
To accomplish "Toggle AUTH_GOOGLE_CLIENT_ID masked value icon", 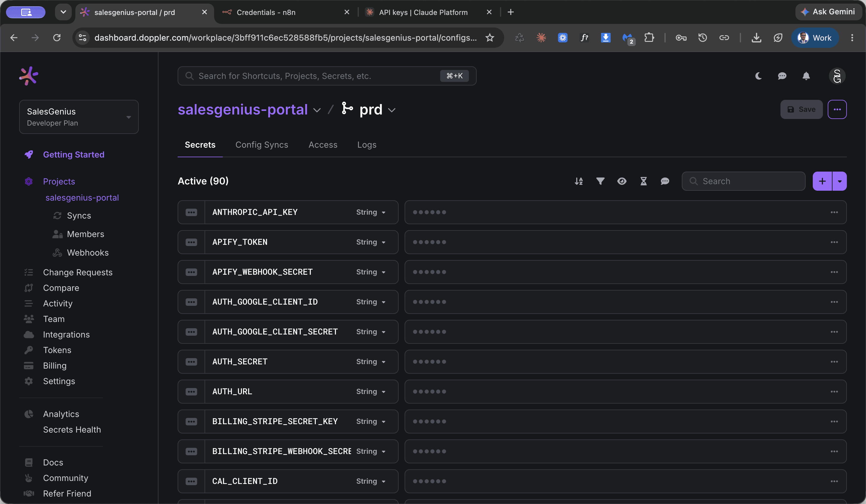I will coord(191,302).
